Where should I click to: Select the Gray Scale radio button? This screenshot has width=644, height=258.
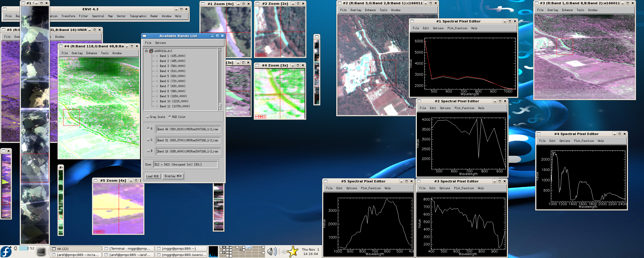[148, 117]
